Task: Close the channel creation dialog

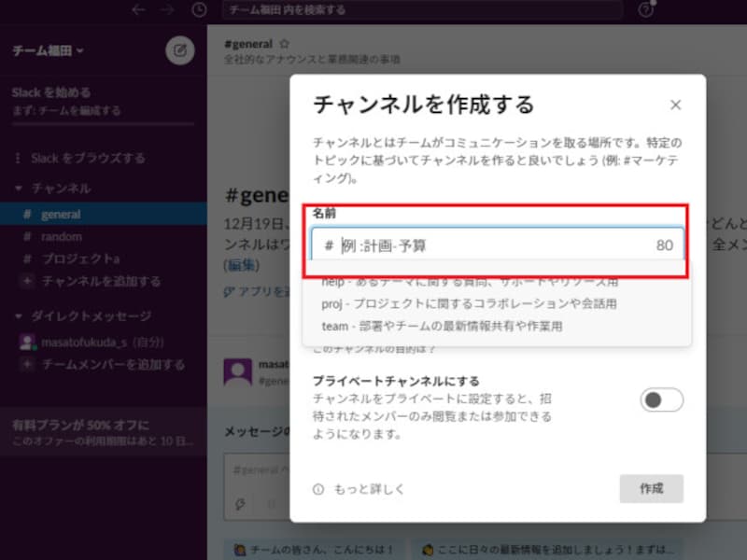Action: point(675,105)
